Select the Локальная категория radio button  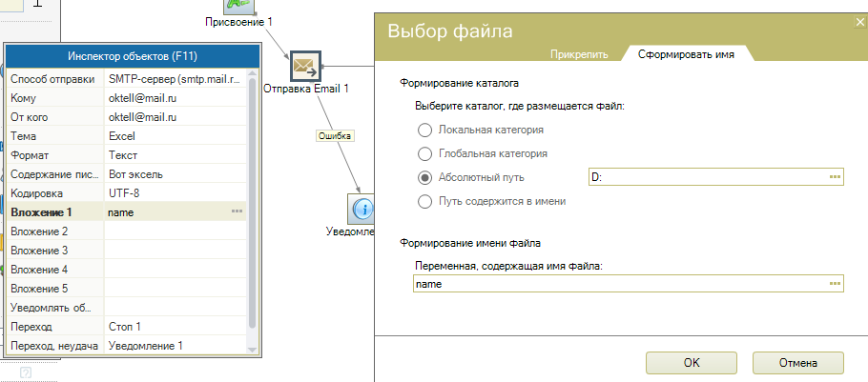click(x=425, y=130)
